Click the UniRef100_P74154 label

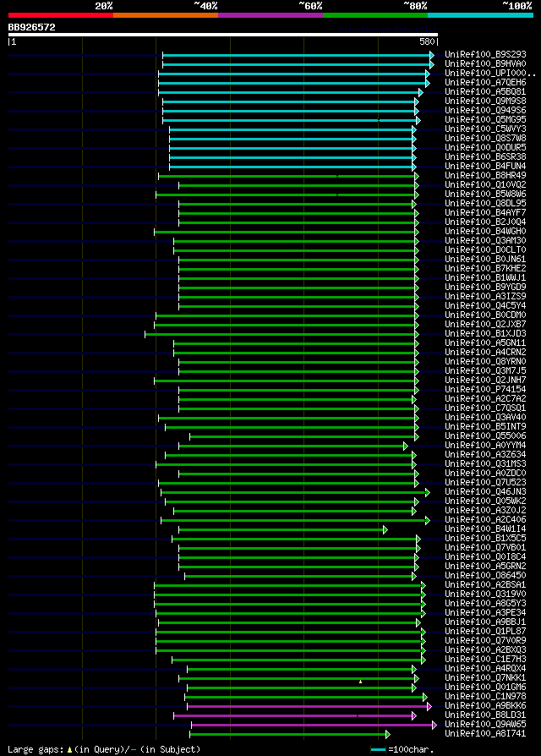485,390
